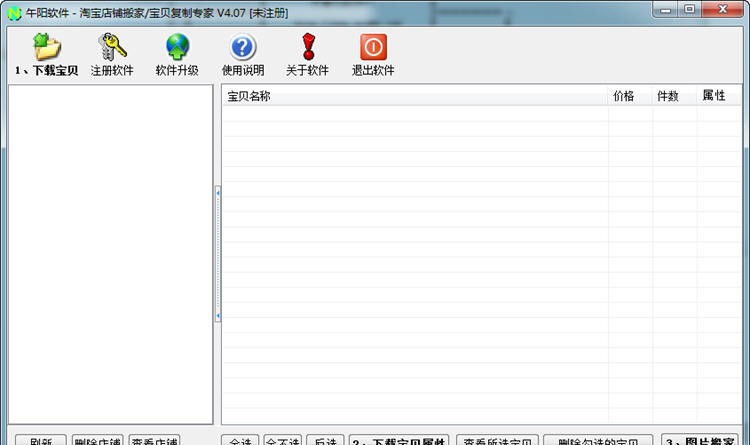Sort by the 价格 column header
Screen dimensions: 750x445
[630, 96]
